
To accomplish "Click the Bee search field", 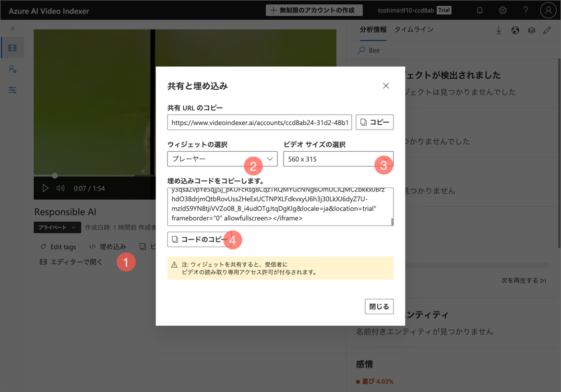I will point(453,50).
